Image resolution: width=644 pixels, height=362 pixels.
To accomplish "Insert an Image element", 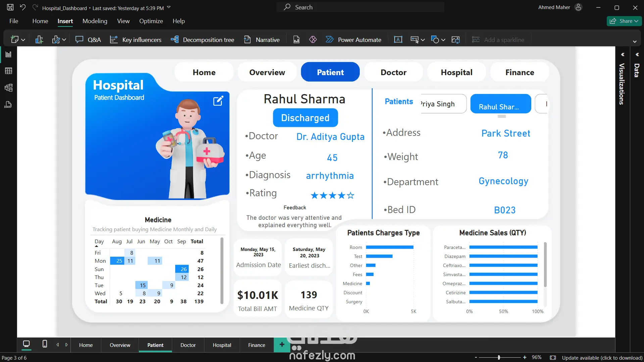I will coord(456,40).
